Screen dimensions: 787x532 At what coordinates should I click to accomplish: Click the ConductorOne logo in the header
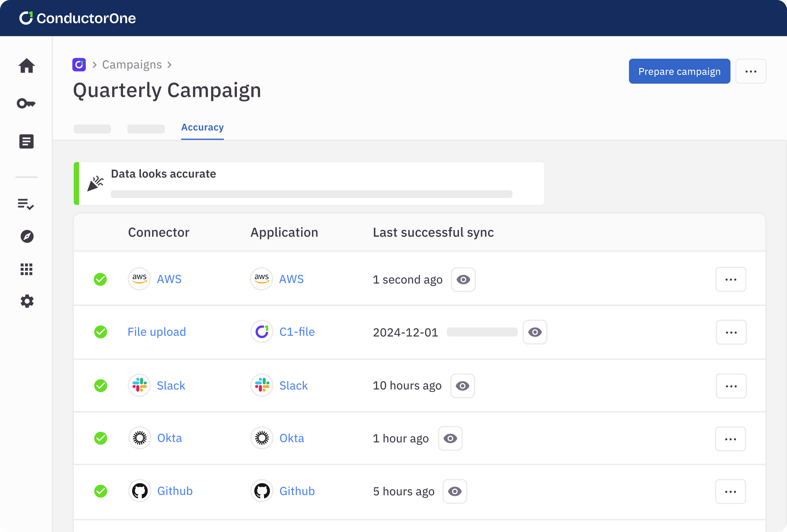pyautogui.click(x=78, y=18)
